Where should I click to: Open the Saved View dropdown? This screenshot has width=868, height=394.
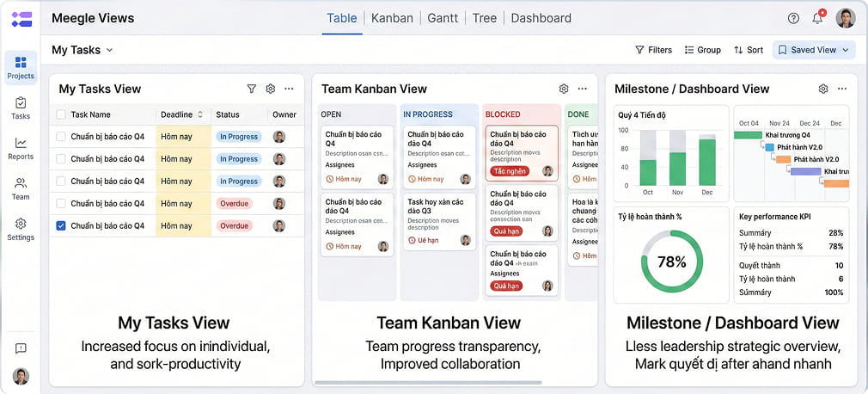[x=813, y=50]
